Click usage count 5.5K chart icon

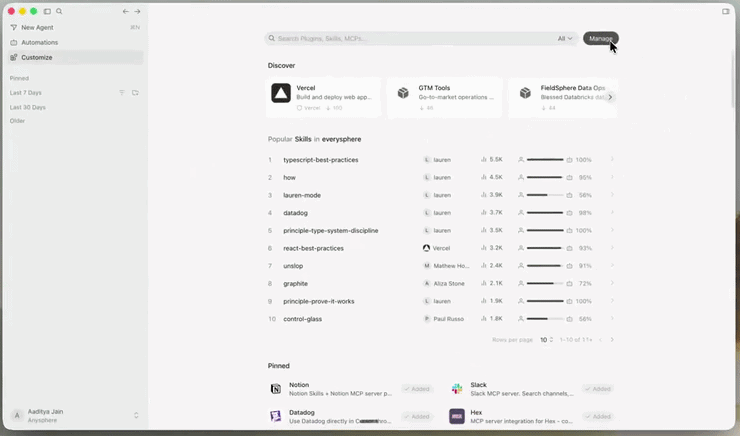tap(484, 159)
